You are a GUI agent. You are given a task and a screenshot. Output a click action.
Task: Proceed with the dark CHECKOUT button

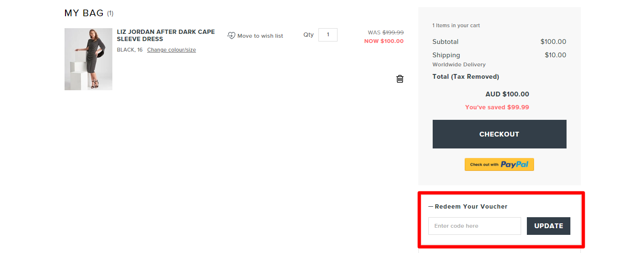[499, 134]
